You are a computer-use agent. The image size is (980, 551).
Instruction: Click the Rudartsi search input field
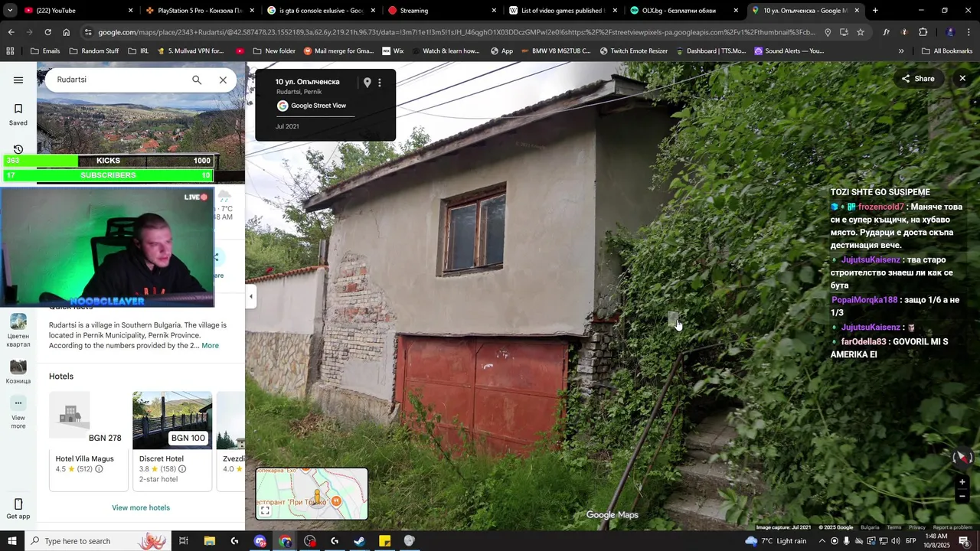pos(119,80)
